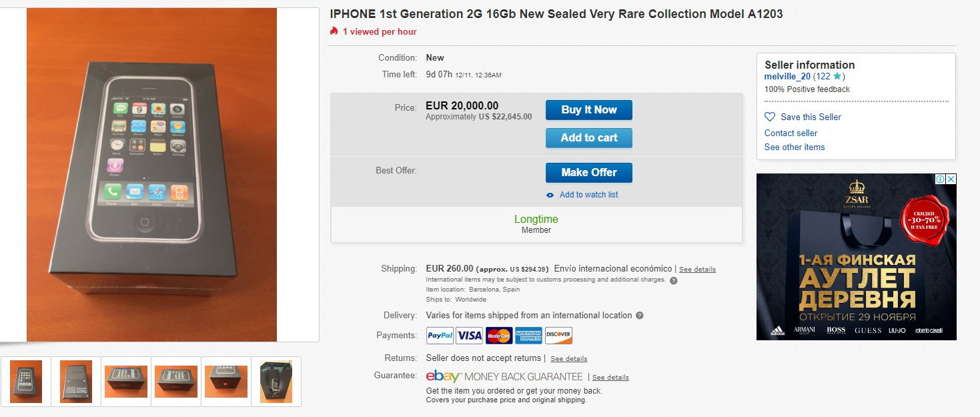Open Money Back Guarantee See details link
This screenshot has width=980, height=417.
610,378
